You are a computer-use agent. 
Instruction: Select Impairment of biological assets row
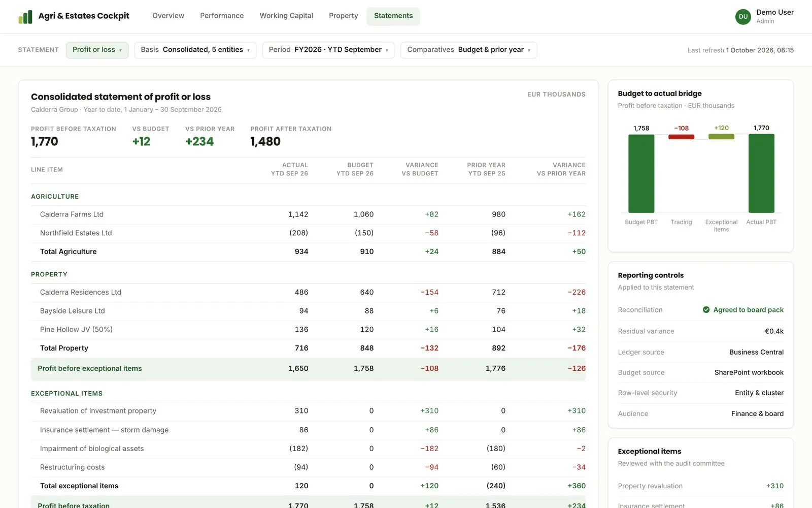pos(308,449)
